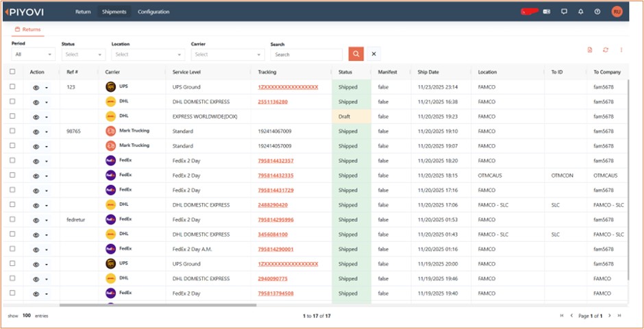View the shipment with tracking 2551136280

[x=36, y=102]
